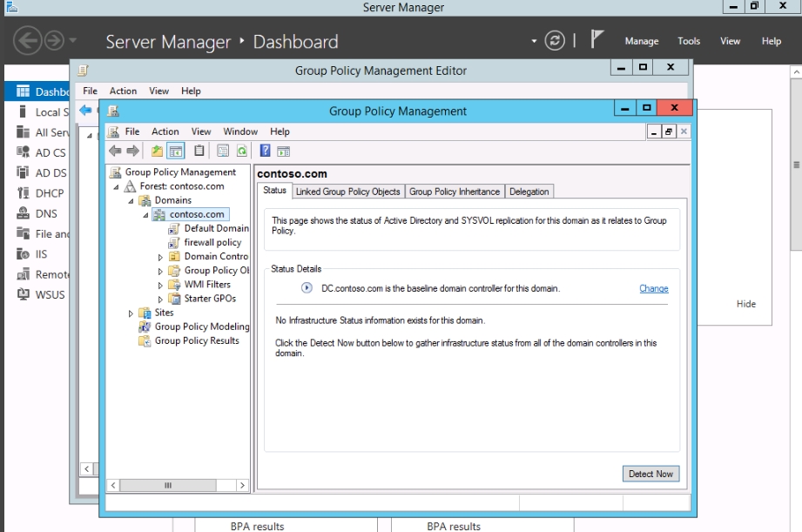Image resolution: width=802 pixels, height=532 pixels.
Task: Expand the Sites node
Action: (131, 313)
